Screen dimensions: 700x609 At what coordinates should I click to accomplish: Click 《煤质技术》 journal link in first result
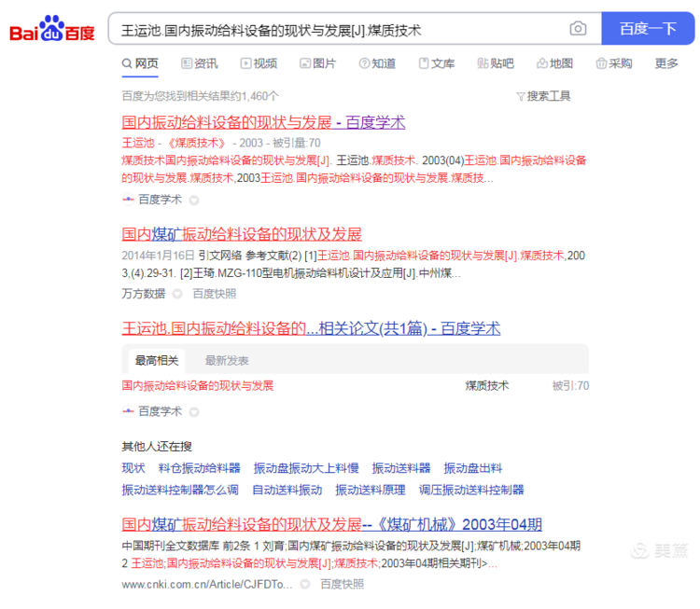pos(196,143)
